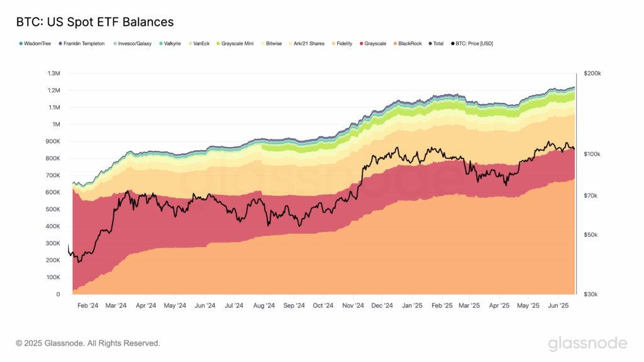Toggle the Franklin Templeton legend entry
This screenshot has width=644, height=362.
coord(81,43)
